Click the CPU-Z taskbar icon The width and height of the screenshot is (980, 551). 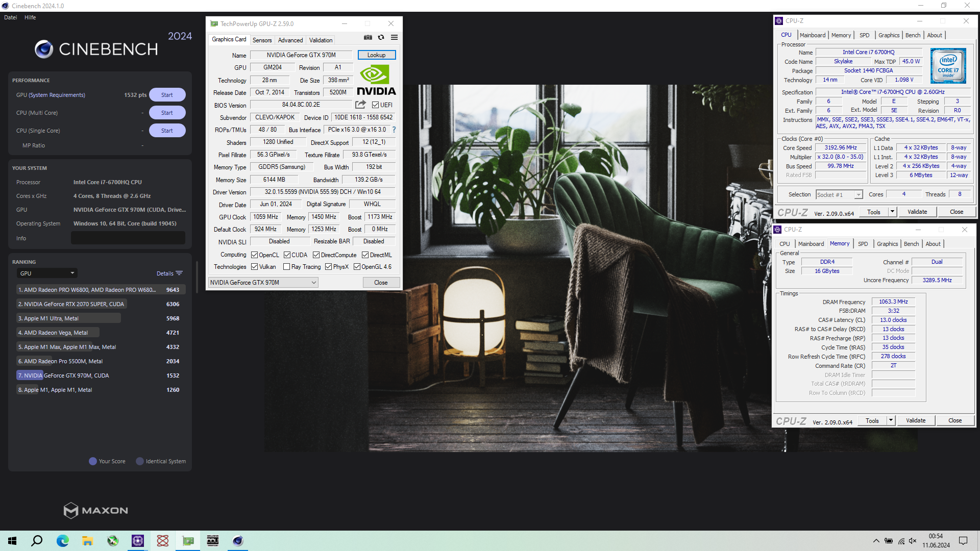pos(138,541)
